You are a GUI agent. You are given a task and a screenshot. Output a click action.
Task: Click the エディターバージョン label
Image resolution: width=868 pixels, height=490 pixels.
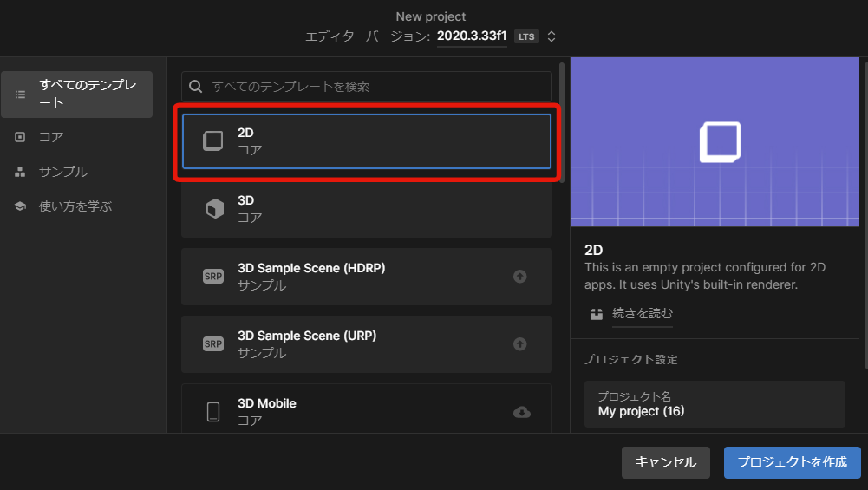[x=368, y=36]
